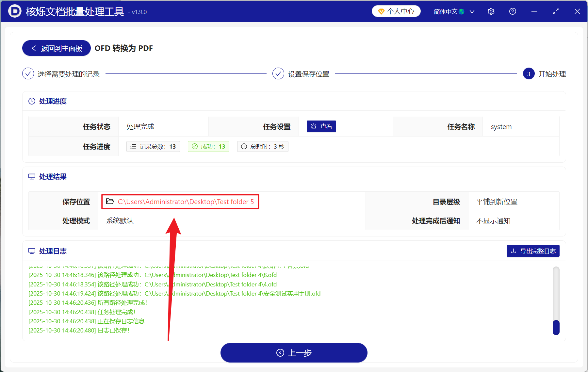Click the folder icon beside the save path
This screenshot has width=588, height=372.
tap(110, 202)
